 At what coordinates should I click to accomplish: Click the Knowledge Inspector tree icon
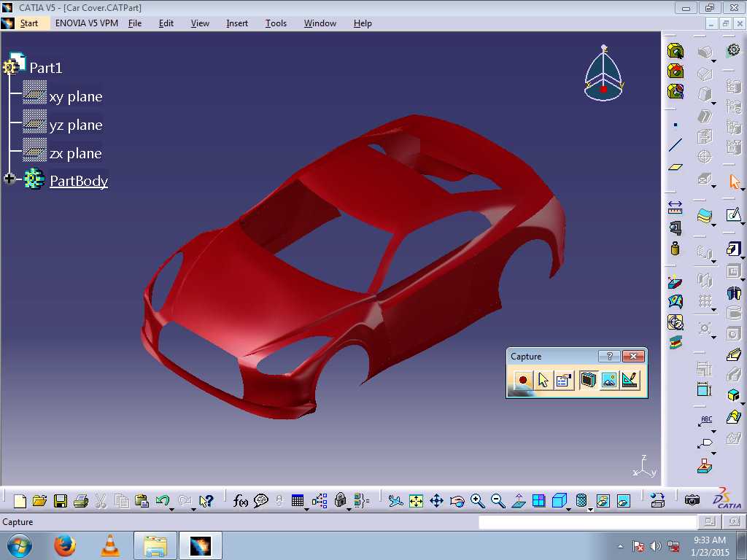pyautogui.click(x=320, y=501)
